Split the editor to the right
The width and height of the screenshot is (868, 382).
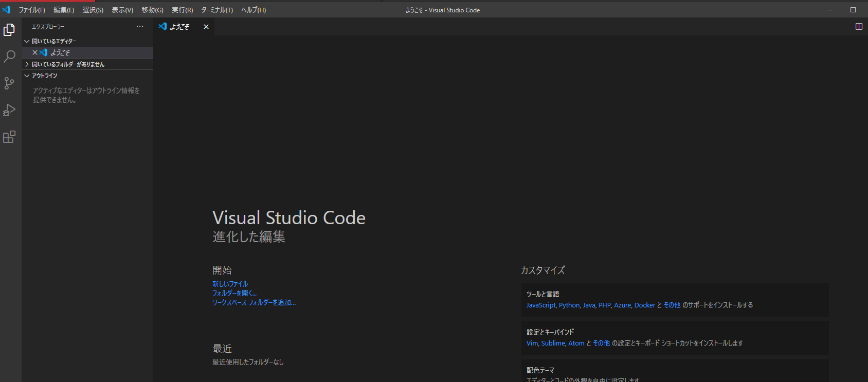pyautogui.click(x=859, y=27)
